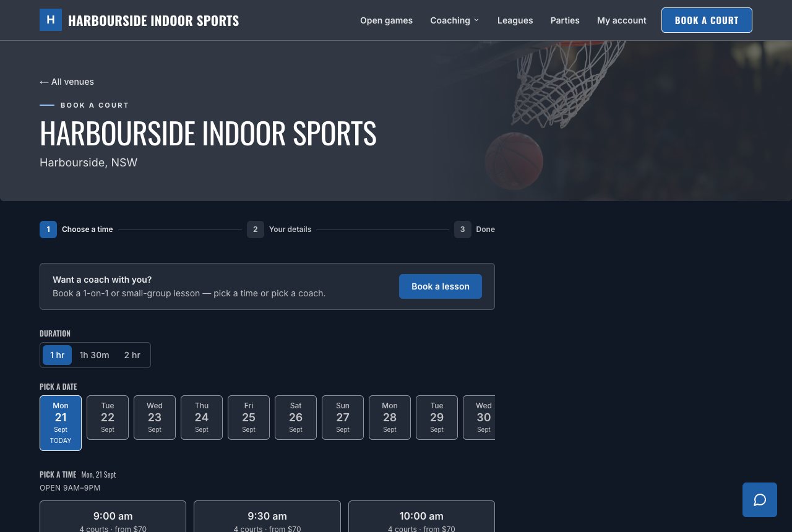792x532 pixels.
Task: Select Sat 26 Sept date
Action: (x=296, y=418)
